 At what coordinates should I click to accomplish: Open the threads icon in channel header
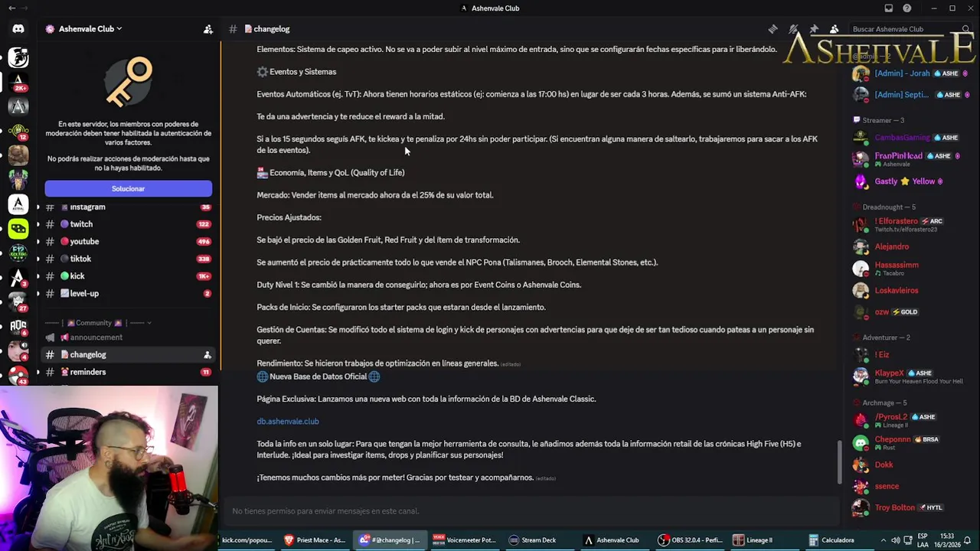[773, 29]
